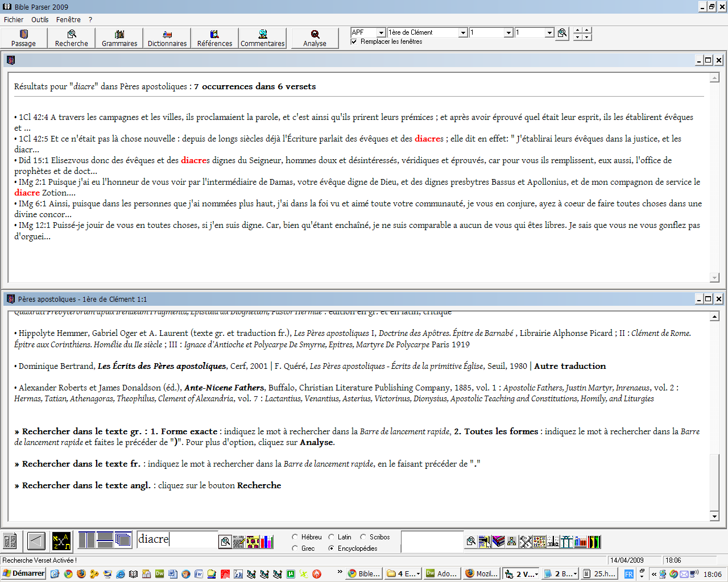The image size is (728, 582).
Task: Open the Outils menu
Action: 40,19
